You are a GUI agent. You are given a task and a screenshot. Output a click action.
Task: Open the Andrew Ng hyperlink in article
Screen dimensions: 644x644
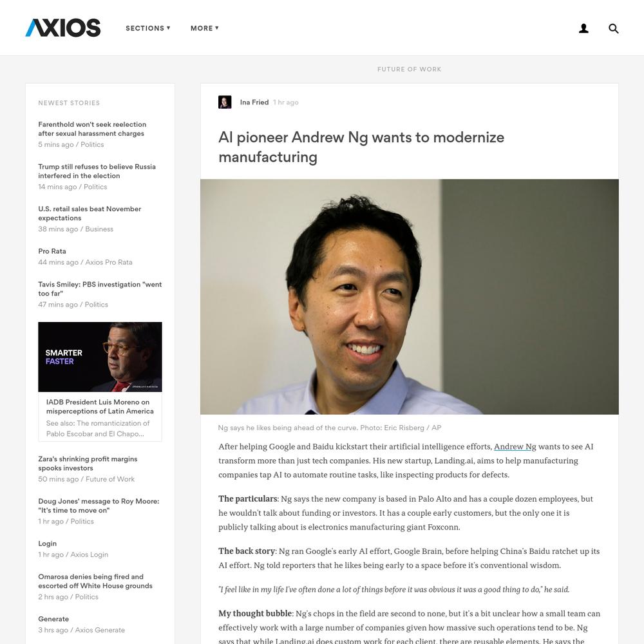(515, 447)
